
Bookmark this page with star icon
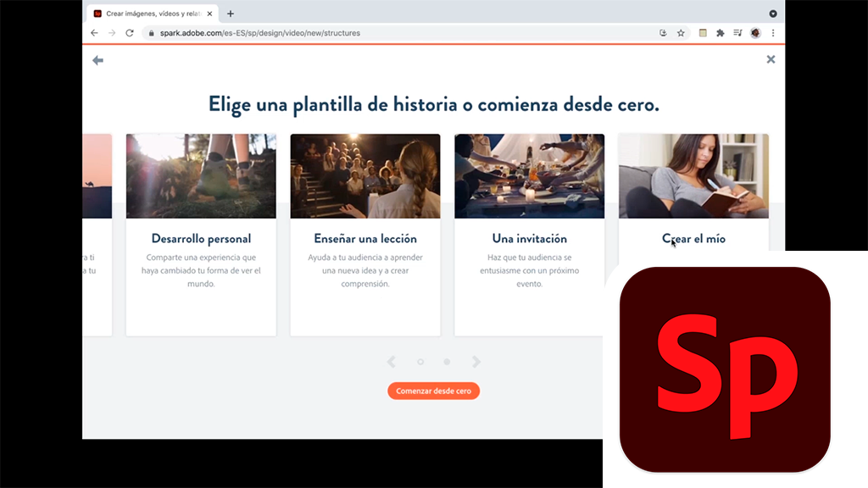681,33
